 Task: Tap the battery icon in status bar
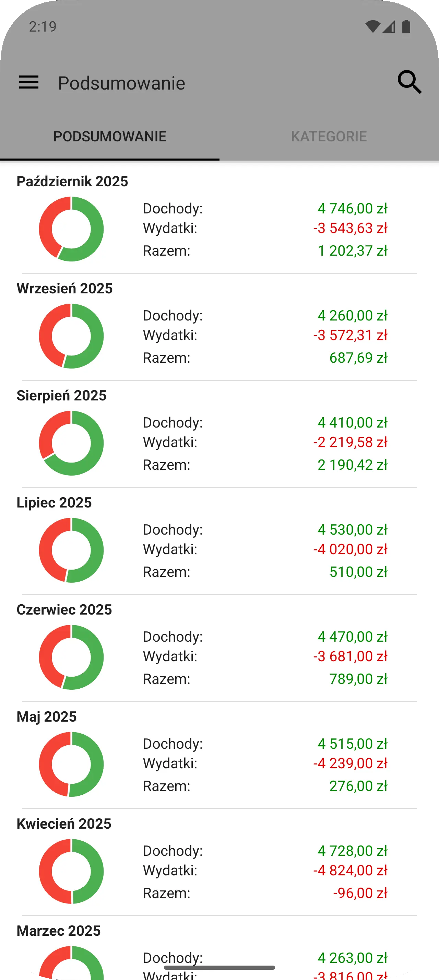click(406, 27)
